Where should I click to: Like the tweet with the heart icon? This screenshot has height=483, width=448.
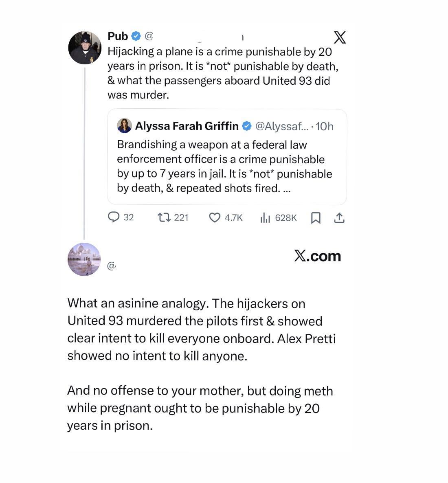(x=215, y=218)
